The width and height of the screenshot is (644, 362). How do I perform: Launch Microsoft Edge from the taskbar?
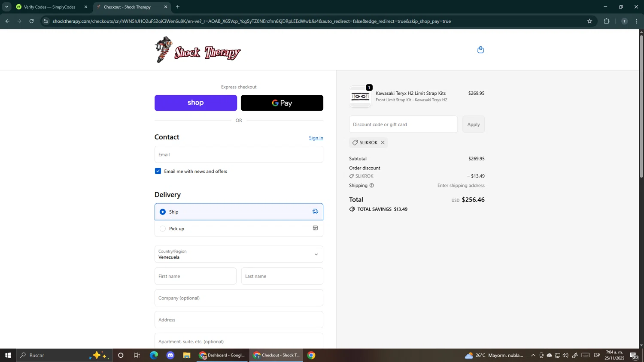(x=154, y=355)
